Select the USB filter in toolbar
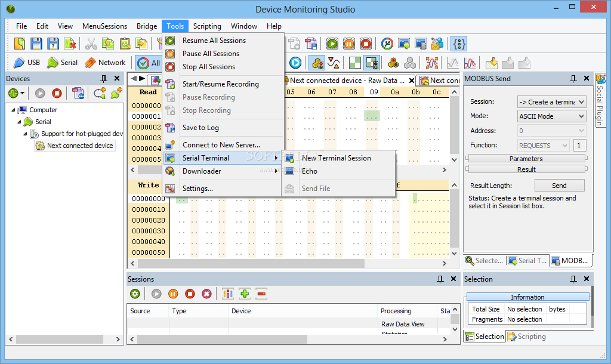Screen dimensions: 611x364 (27, 62)
